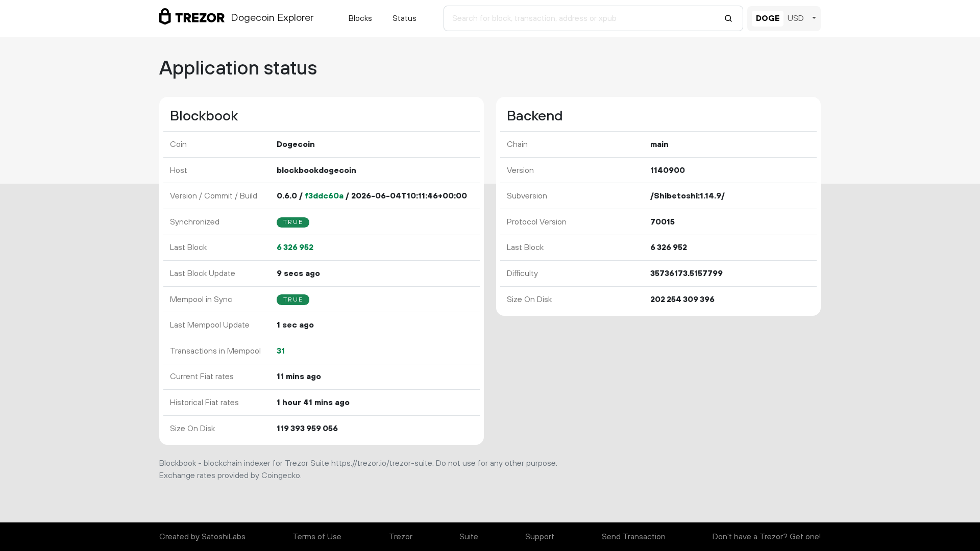Click Current Fiat rates 11 mins ago
This screenshot has width=980, height=551.
point(299,377)
